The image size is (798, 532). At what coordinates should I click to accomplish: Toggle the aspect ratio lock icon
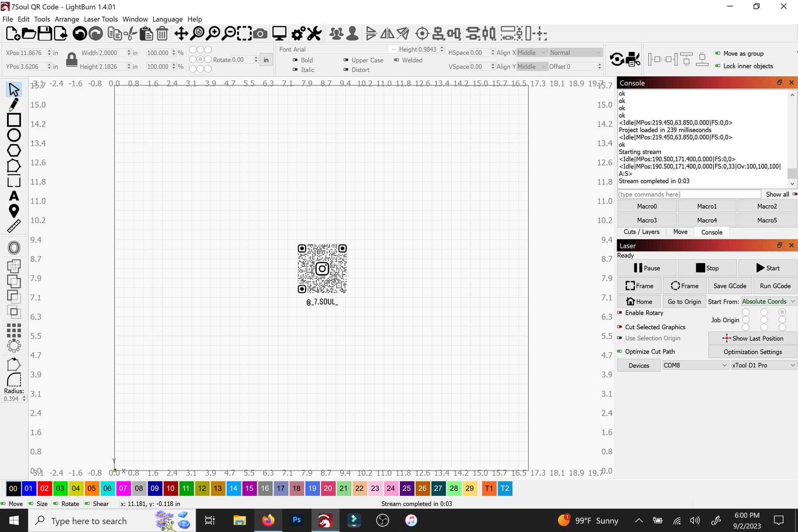71,59
